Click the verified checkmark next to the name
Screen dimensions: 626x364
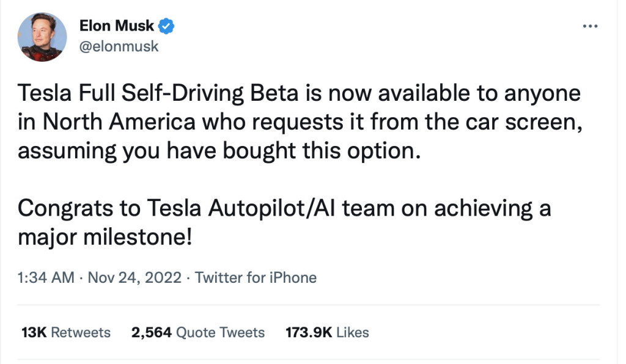click(166, 26)
